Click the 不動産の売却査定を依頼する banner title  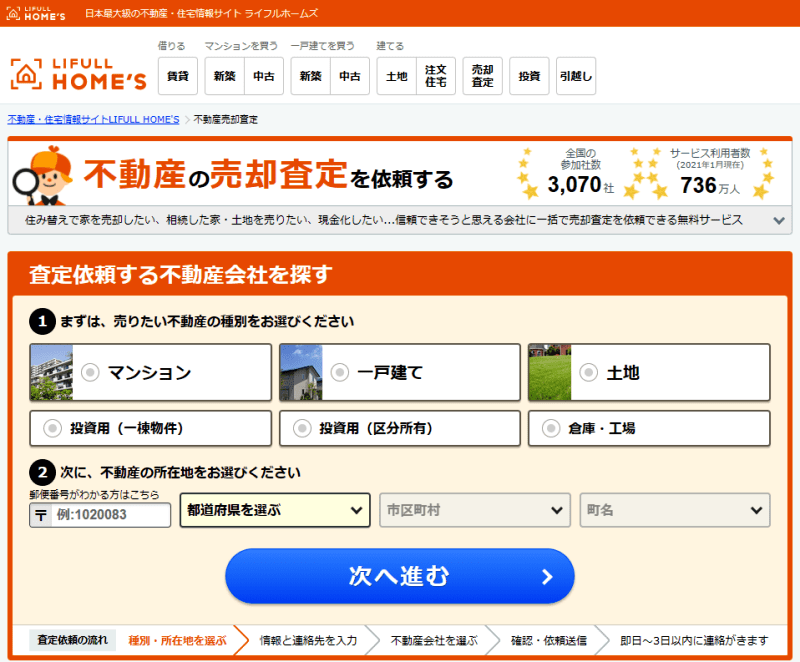pos(268,175)
